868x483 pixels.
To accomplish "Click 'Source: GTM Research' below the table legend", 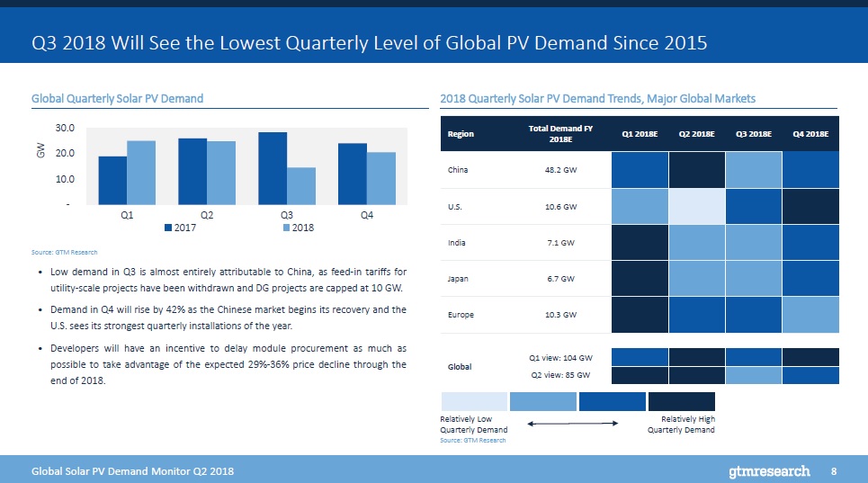I will pyautogui.click(x=473, y=441).
